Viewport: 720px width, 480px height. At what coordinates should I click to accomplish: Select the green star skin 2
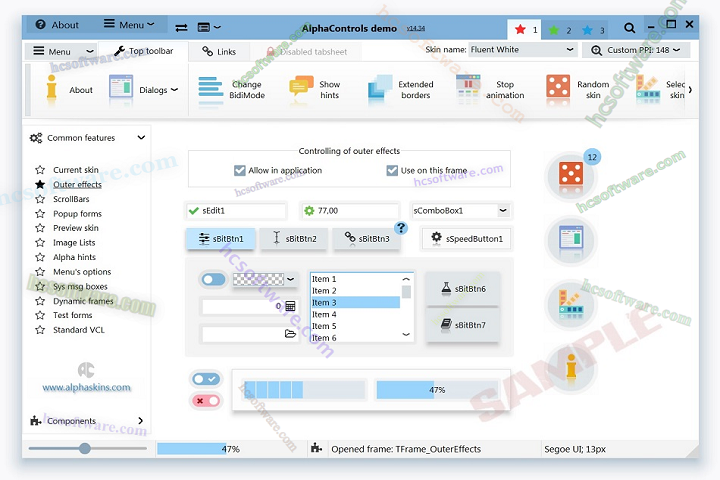point(554,30)
